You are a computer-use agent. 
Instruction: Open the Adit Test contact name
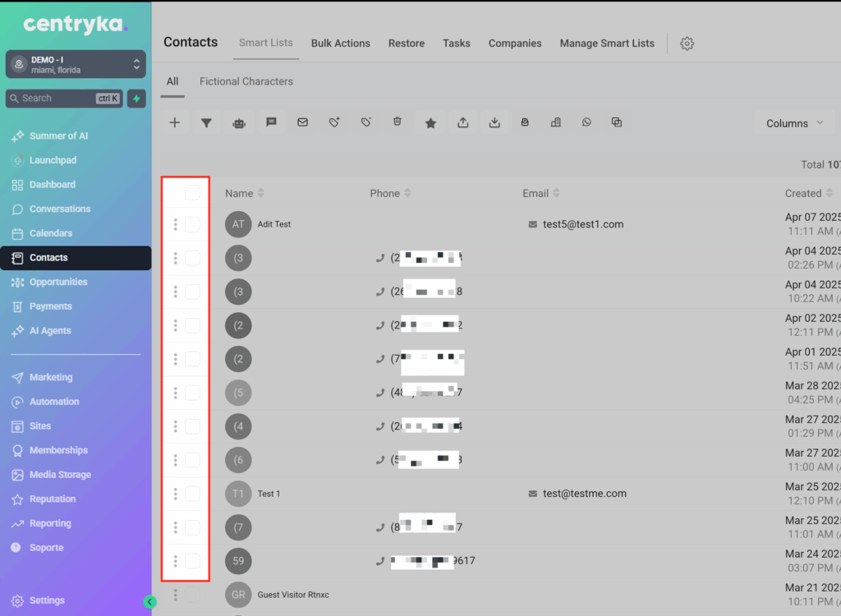(274, 224)
